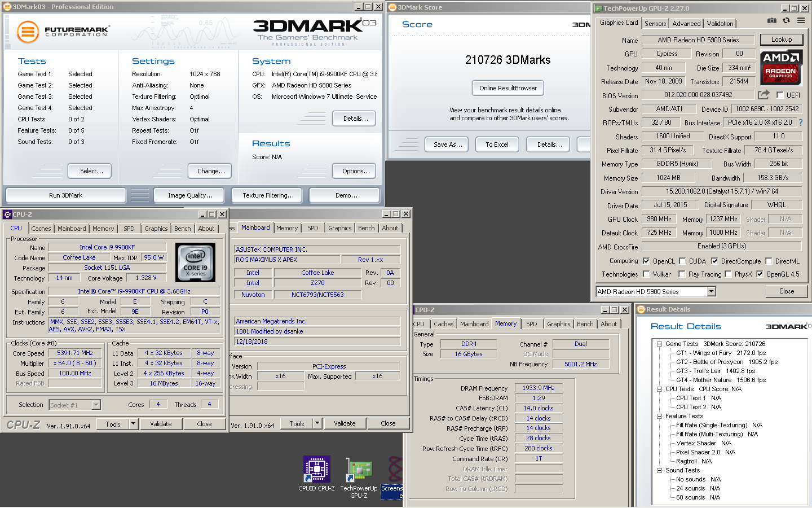Click the AMD Radeon Graphics logo
Image resolution: width=812 pixels, height=508 pixels.
(x=780, y=67)
